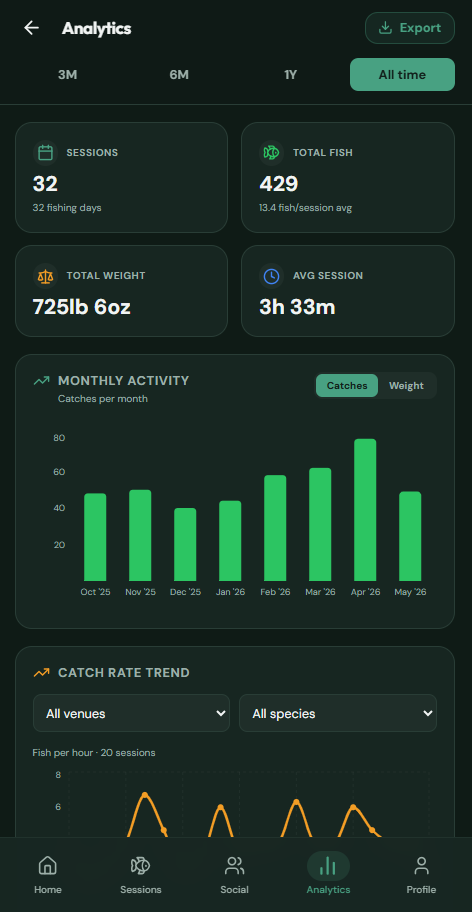Open Profile in bottom navigation
Viewport: 472px width, 912px height.
pos(421,874)
